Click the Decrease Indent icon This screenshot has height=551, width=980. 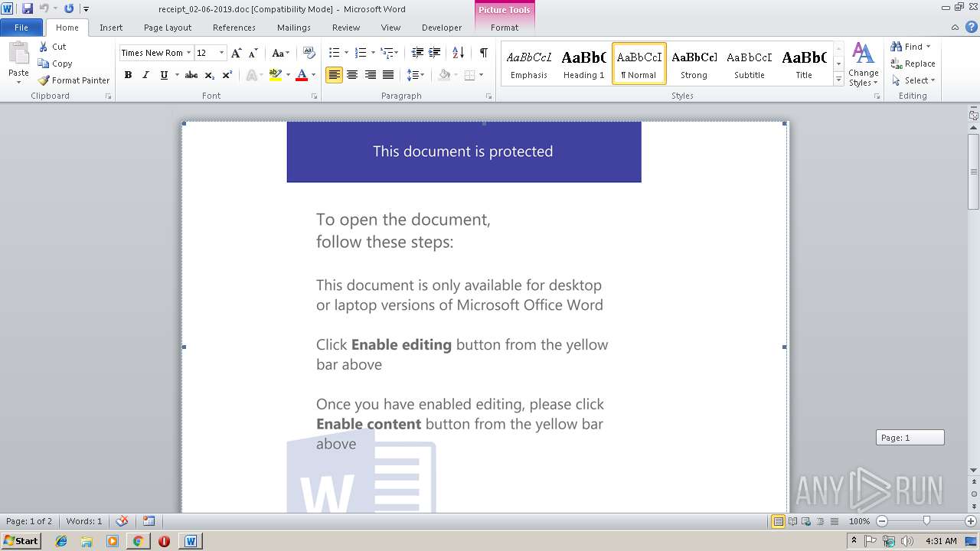(x=417, y=53)
